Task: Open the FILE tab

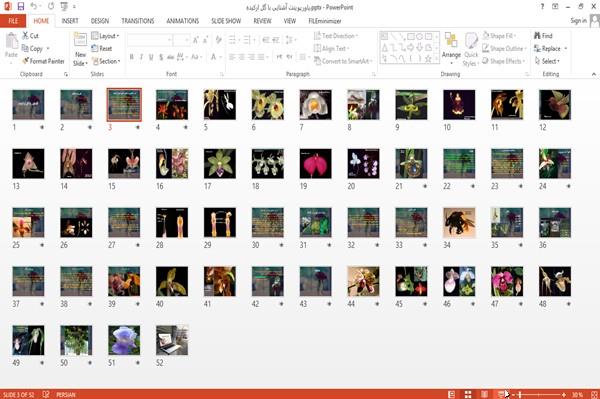Action: (x=13, y=21)
